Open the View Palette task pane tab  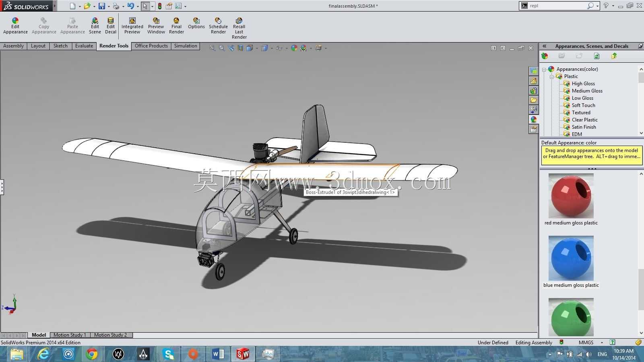(533, 110)
